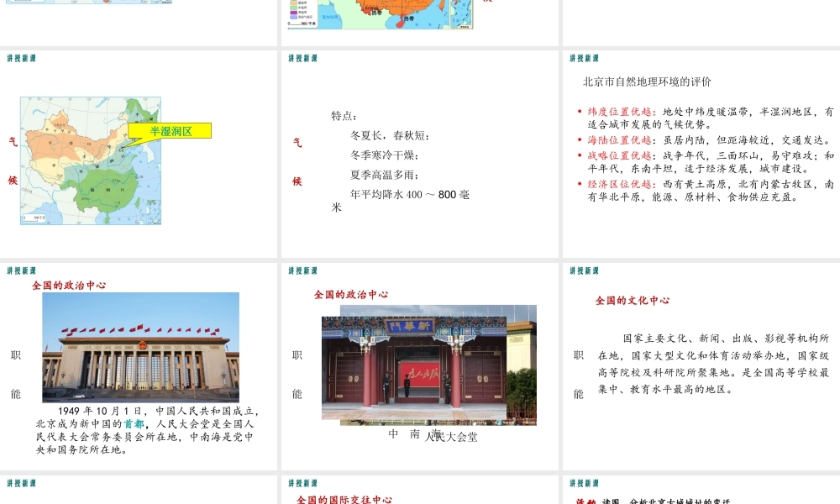Open the slide about 北京古城城址的变迁 activity
The image size is (840, 504).
tap(701, 490)
